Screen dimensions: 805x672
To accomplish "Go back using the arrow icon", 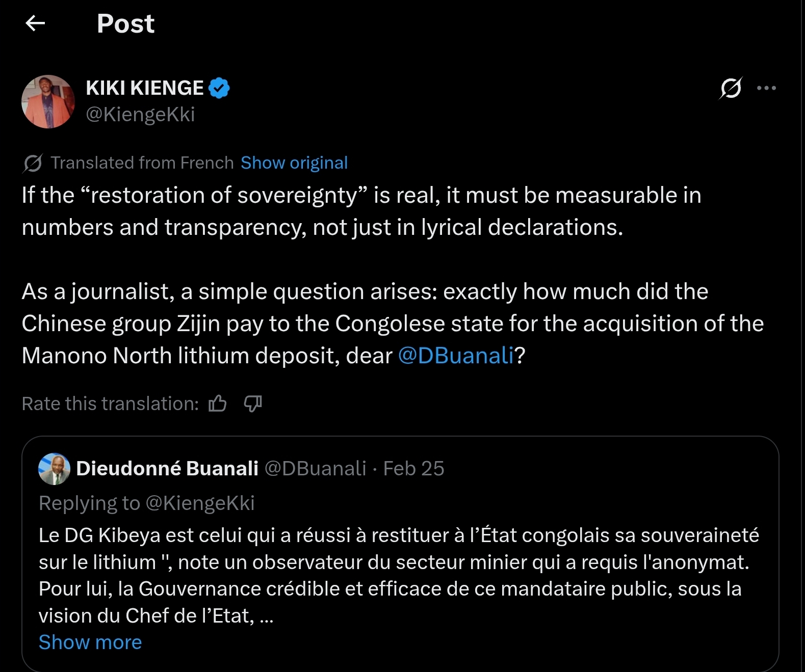I will 35,23.
